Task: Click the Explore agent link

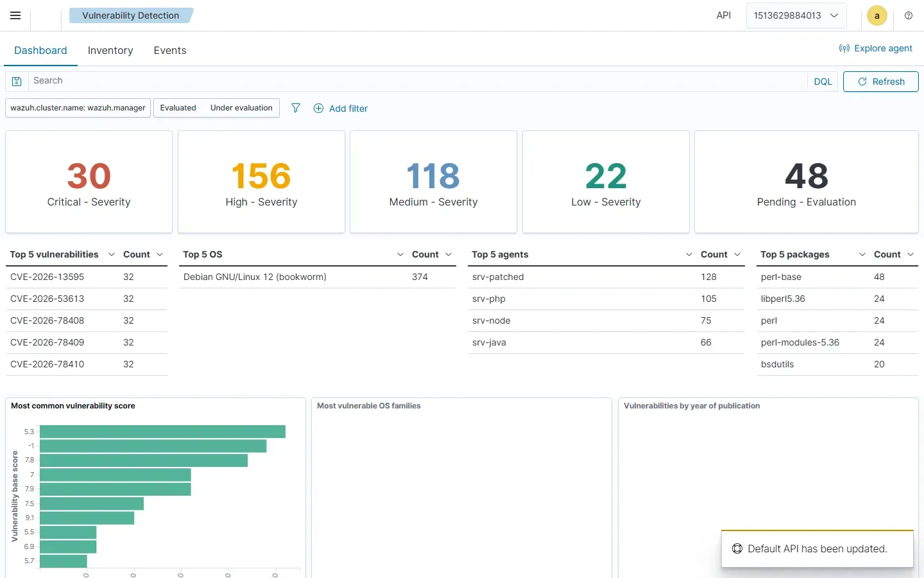Action: (875, 48)
